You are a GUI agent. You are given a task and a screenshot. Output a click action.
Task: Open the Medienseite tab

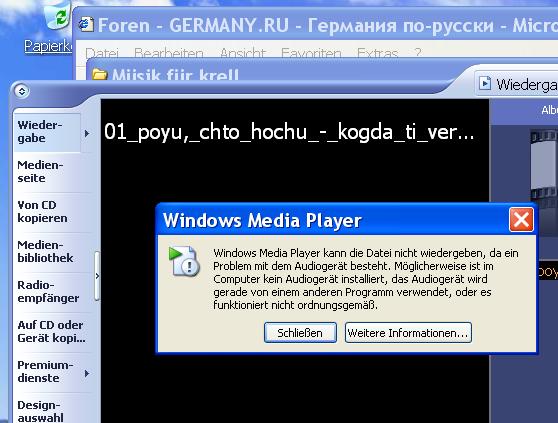click(46, 171)
